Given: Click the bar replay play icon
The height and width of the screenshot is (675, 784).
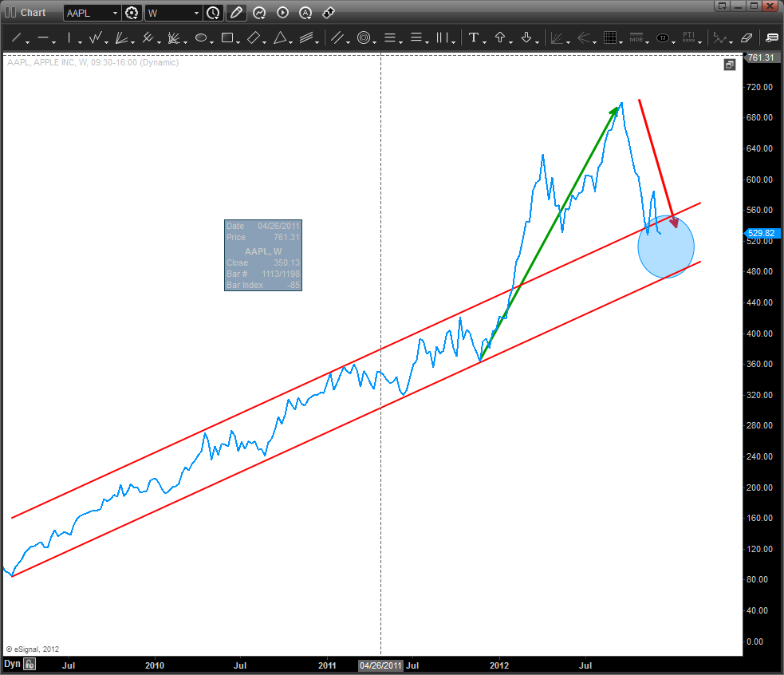Looking at the screenshot, I should pyautogui.click(x=282, y=13).
